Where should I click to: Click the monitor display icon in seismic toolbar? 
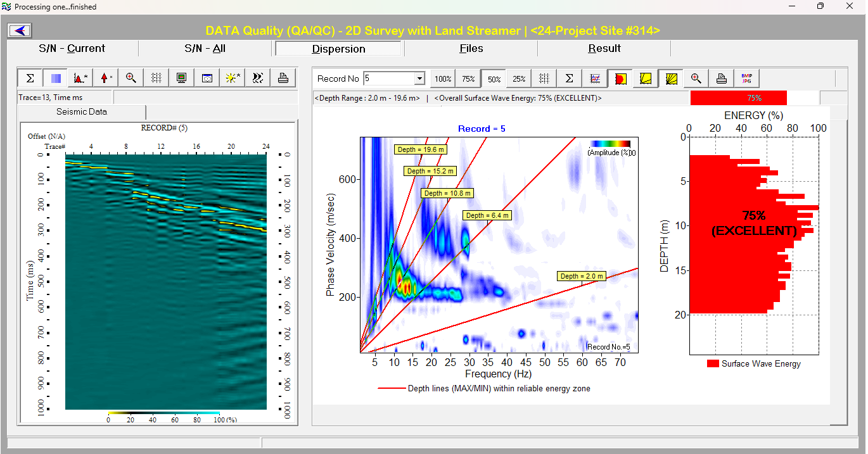tap(182, 78)
